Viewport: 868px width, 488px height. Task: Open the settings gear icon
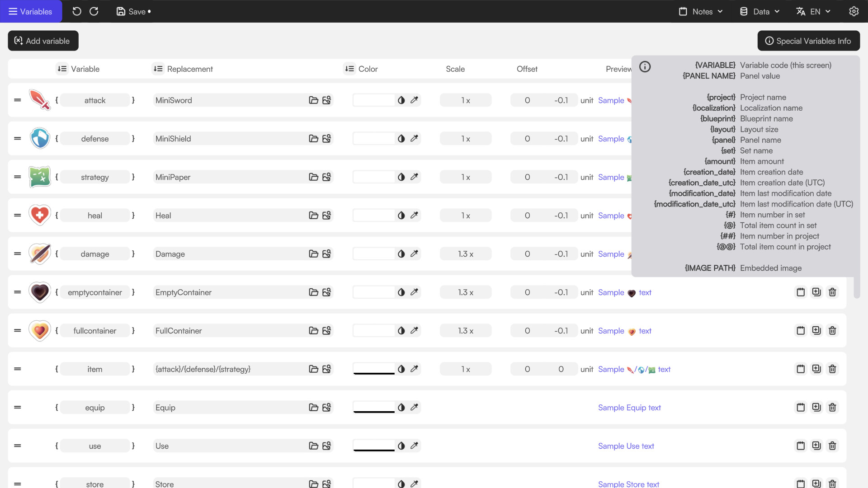tap(854, 11)
